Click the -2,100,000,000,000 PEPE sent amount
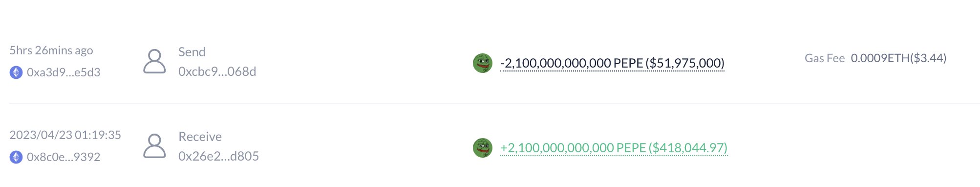This screenshot has width=980, height=187. pyautogui.click(x=572, y=63)
